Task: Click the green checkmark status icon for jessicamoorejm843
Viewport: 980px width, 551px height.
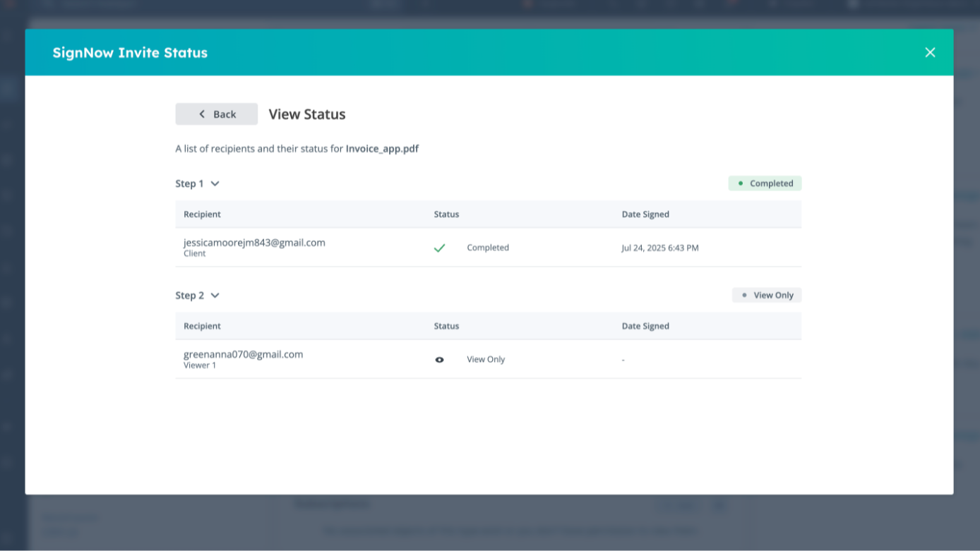Action: click(440, 248)
